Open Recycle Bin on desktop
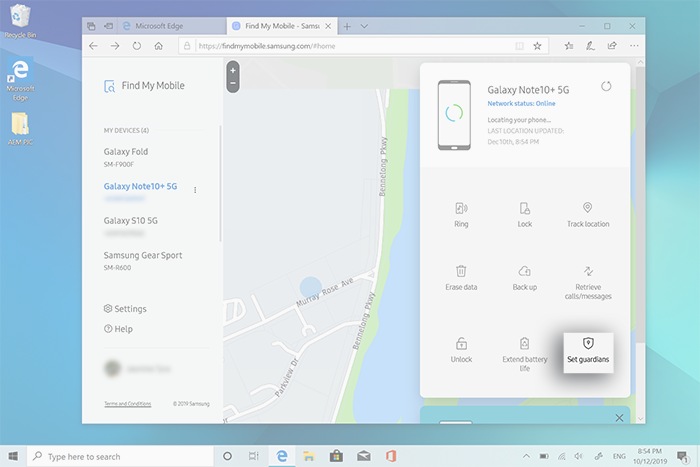Image resolution: width=700 pixels, height=467 pixels. 20,21
